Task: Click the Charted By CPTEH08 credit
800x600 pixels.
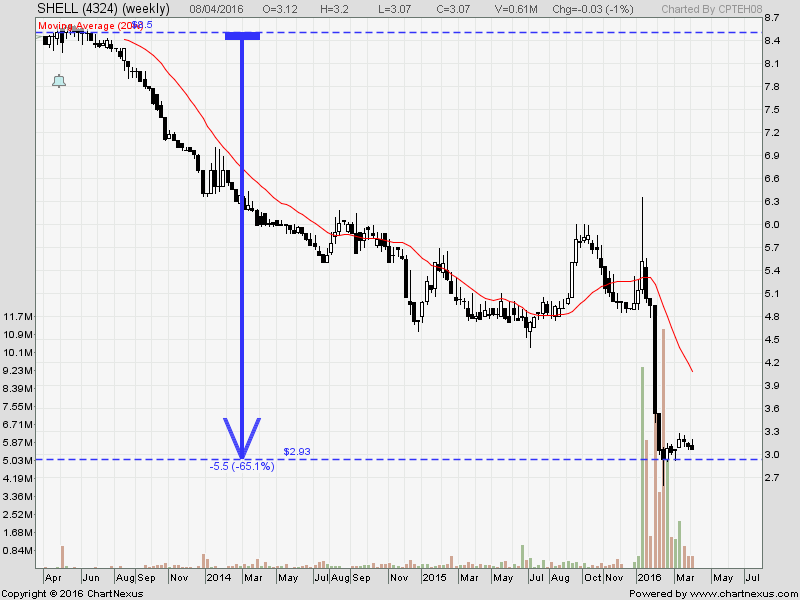Action: point(712,9)
